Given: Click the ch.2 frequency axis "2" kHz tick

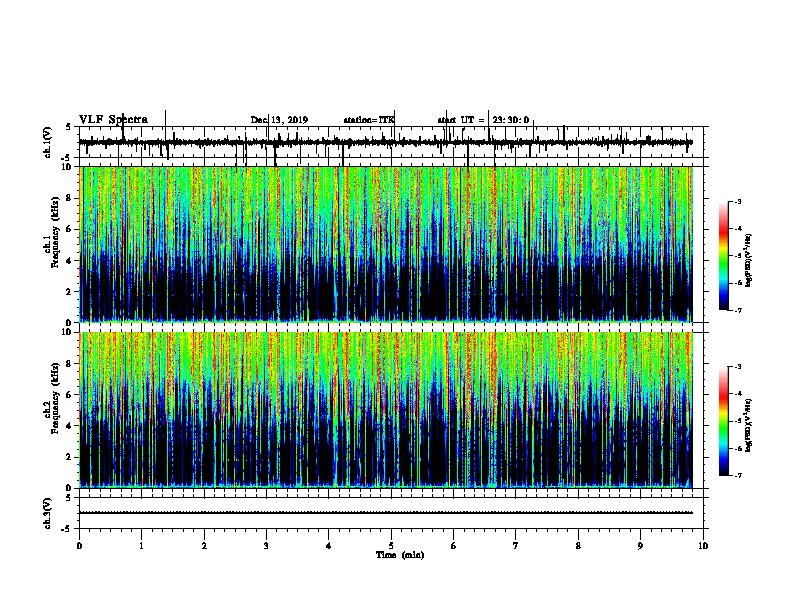Looking at the screenshot, I should (70, 457).
